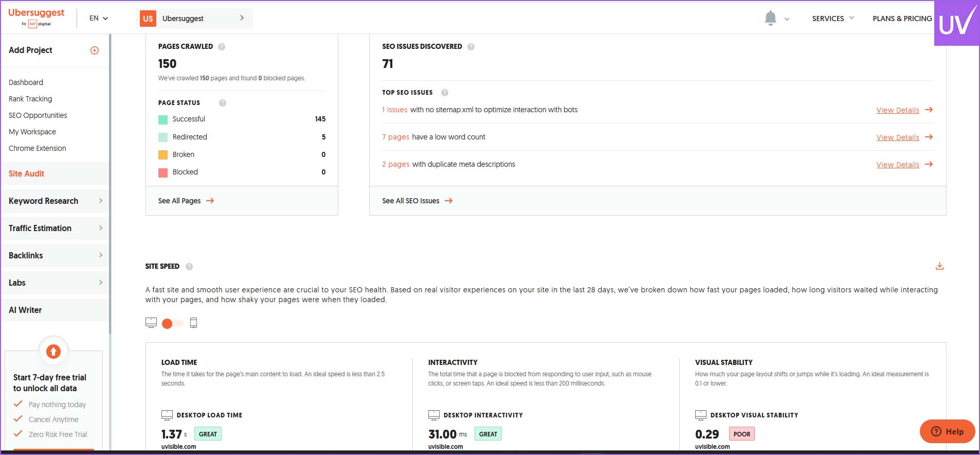Click the Add Project label

[x=30, y=50]
